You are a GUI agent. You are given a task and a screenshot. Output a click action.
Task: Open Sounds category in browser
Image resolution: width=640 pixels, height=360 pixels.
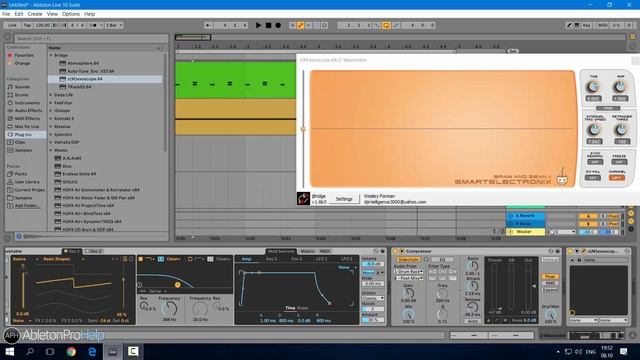(x=22, y=87)
